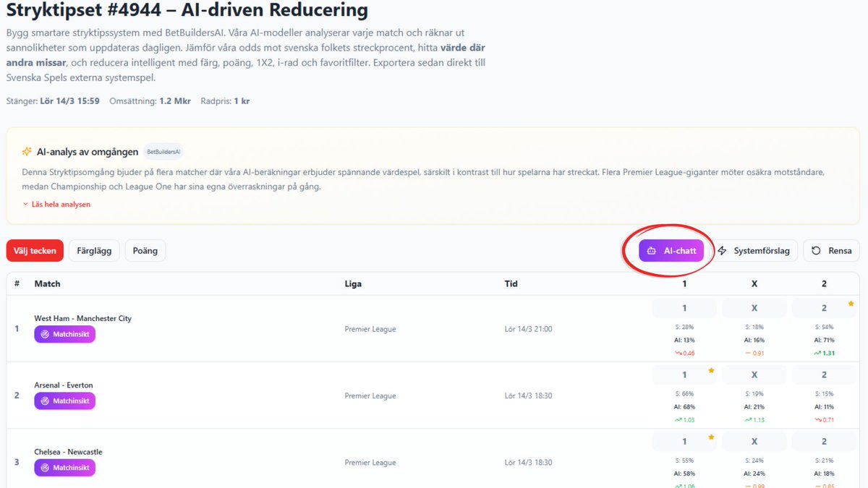Click the favorite star on Chelsea's 1 sign
Viewport: 868px width, 488px height.
[x=711, y=437]
